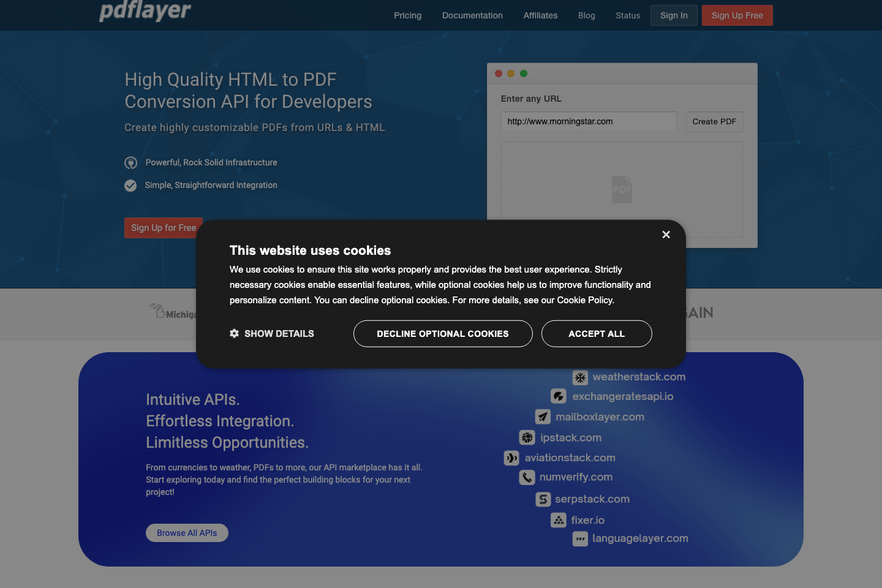882x588 pixels.
Task: Click Sign Up Free in the navbar
Action: [x=737, y=15]
